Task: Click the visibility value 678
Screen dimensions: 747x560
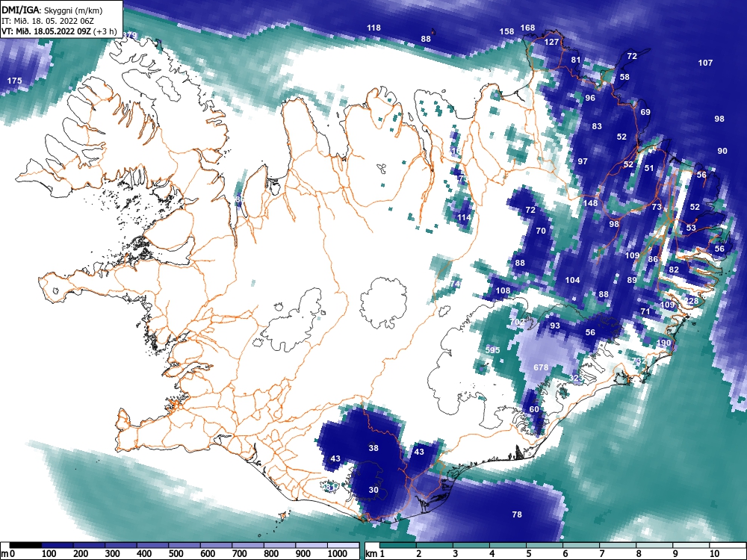Action: coord(541,367)
